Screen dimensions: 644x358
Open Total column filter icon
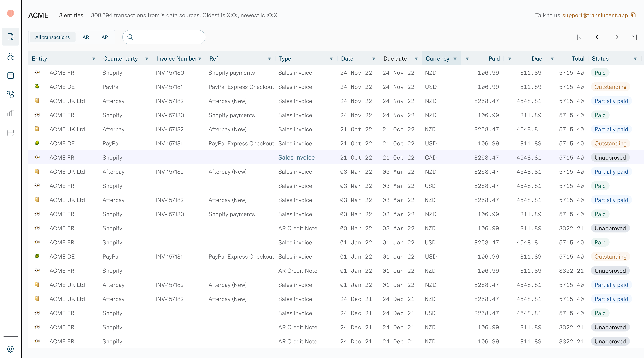click(552, 58)
